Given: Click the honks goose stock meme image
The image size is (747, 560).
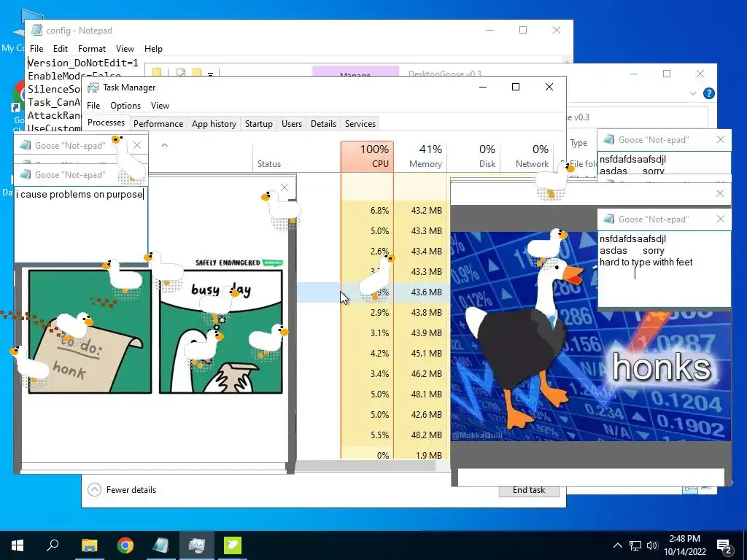Looking at the screenshot, I should (x=591, y=336).
